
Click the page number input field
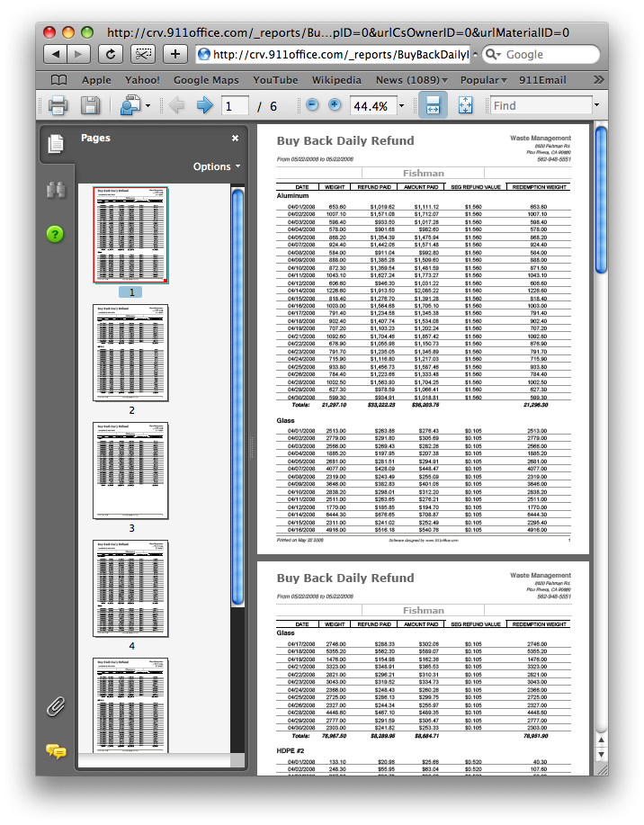click(235, 106)
